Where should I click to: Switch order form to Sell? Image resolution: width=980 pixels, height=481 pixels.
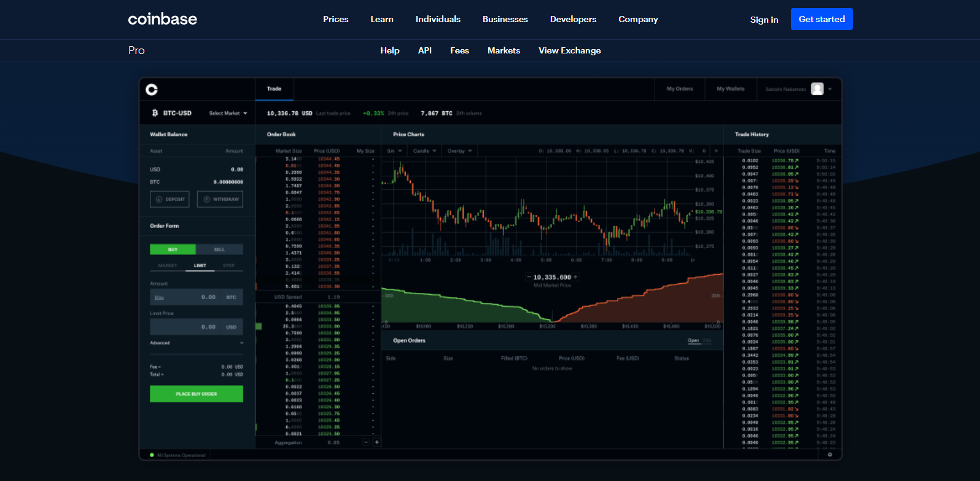(219, 249)
